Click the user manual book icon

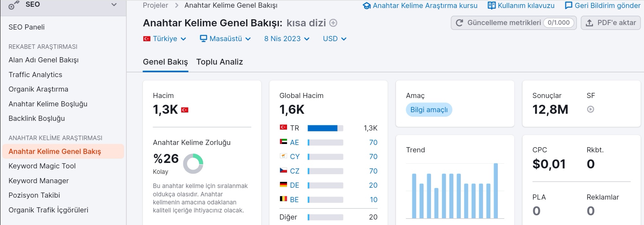pos(492,5)
